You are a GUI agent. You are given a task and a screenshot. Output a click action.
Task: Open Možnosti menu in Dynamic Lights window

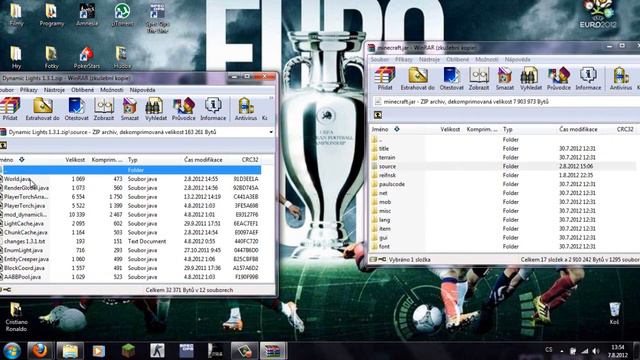pos(111,90)
